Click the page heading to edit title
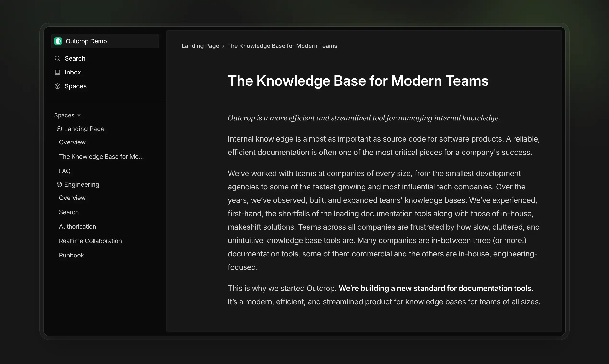 click(x=358, y=81)
